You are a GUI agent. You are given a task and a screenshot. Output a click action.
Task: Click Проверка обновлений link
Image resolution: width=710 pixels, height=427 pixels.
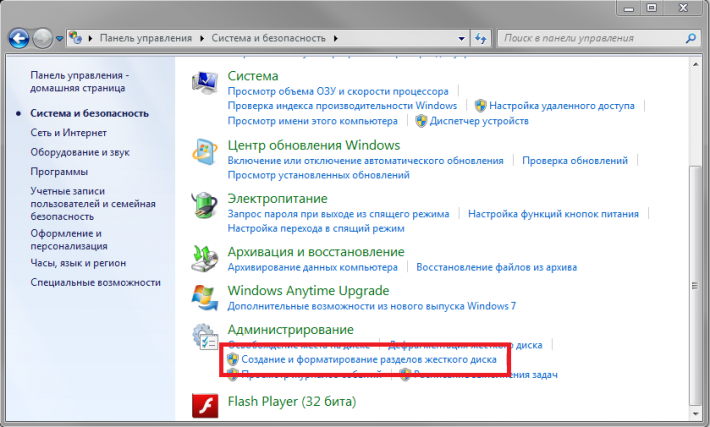point(575,161)
